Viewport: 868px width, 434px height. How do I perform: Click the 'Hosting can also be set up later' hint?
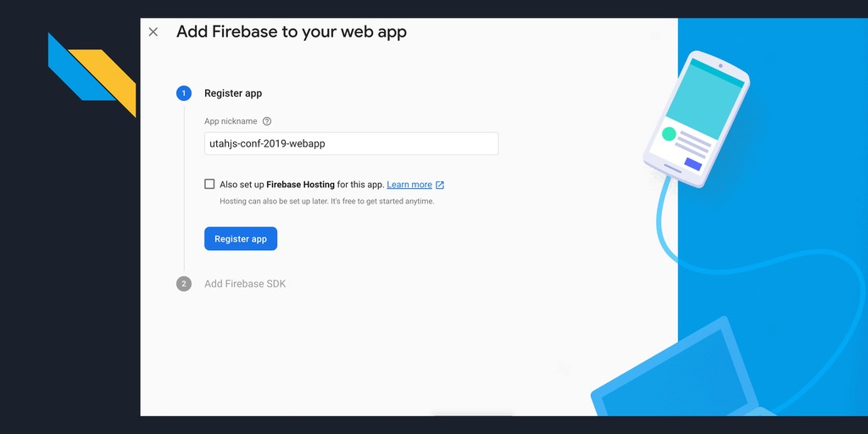click(x=327, y=202)
